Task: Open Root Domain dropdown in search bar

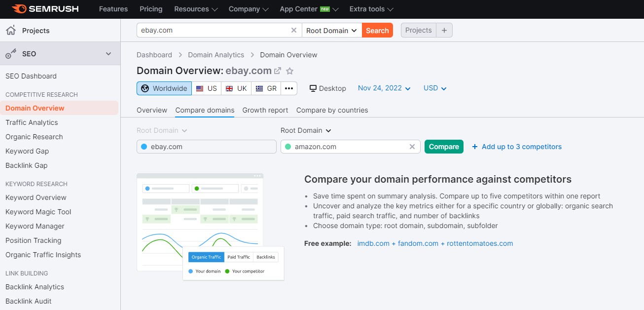Action: point(331,30)
